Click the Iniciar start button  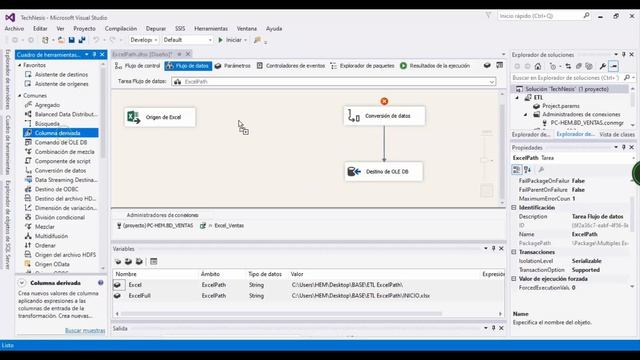point(231,40)
